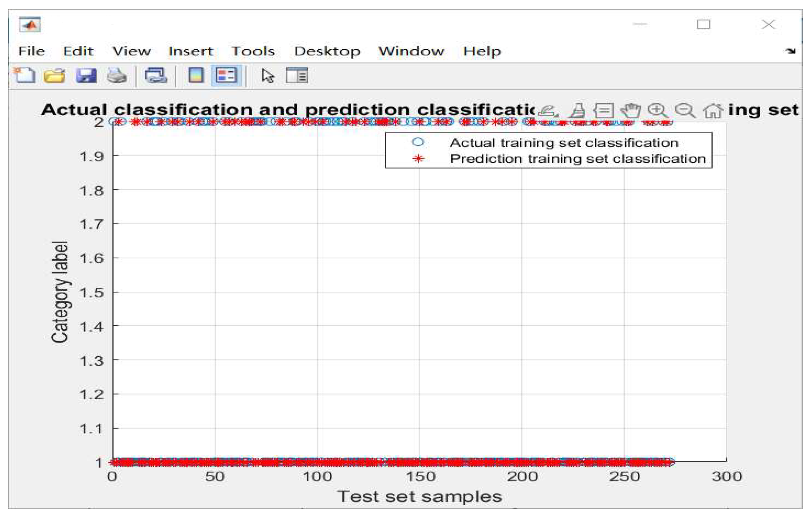
Task: Click the Link Plot toolbar icon
Action: tap(156, 75)
